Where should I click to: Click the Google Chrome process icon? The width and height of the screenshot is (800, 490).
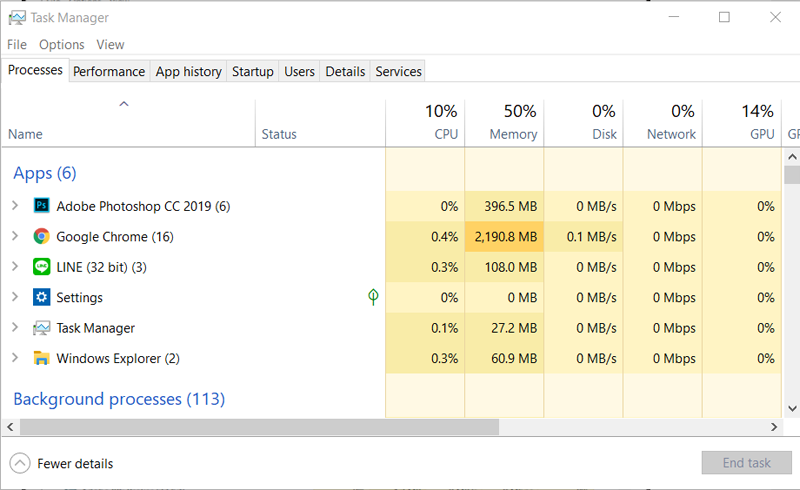(41, 237)
